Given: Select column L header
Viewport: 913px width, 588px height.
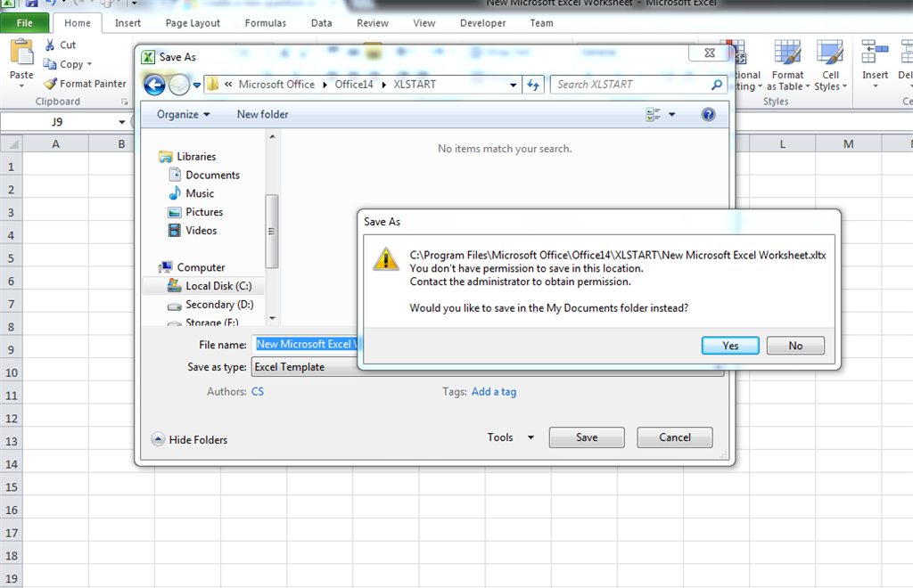Looking at the screenshot, I should [x=783, y=143].
